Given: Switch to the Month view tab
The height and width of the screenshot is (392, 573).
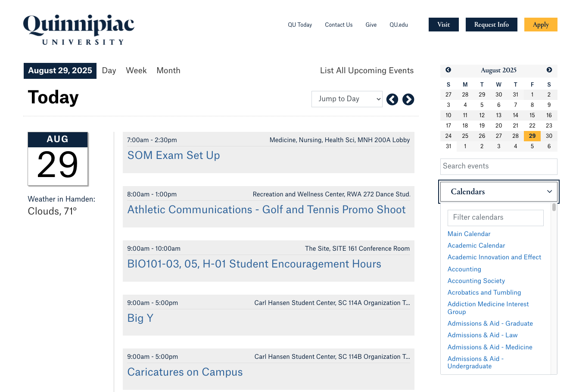Looking at the screenshot, I should point(168,71).
